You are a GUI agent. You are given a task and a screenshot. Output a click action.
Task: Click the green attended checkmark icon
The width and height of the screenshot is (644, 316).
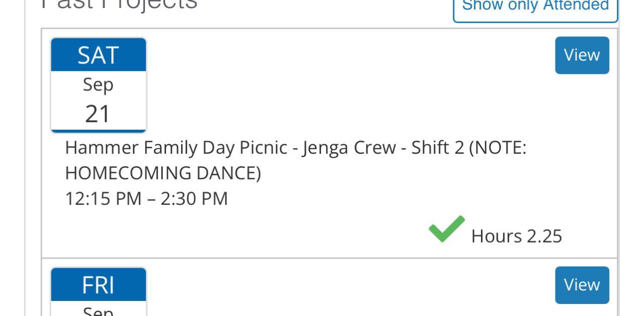pyautogui.click(x=446, y=229)
